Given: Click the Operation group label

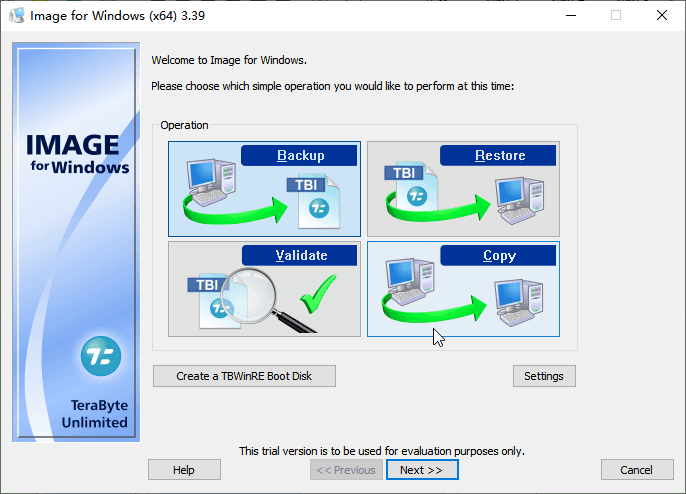Looking at the screenshot, I should pos(184,125).
